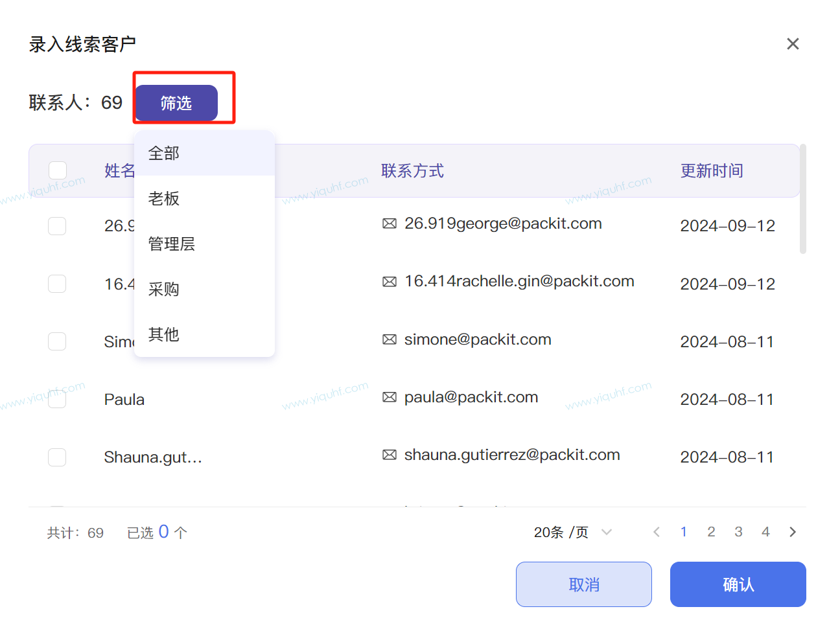Toggle the select-all header checkbox

[58, 170]
